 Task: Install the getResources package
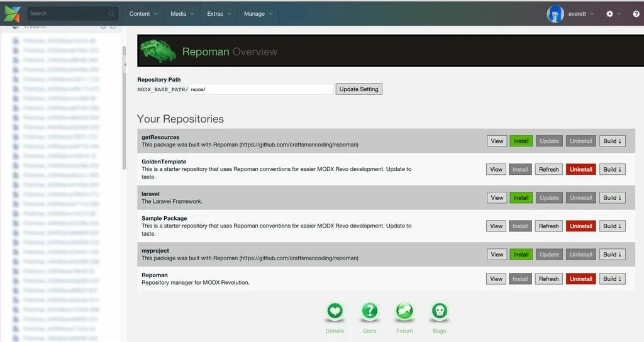(521, 141)
